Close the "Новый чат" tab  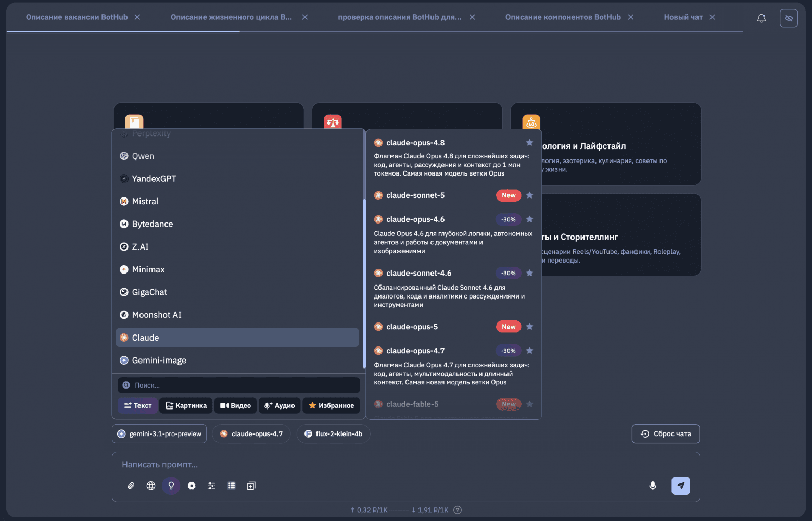(712, 17)
